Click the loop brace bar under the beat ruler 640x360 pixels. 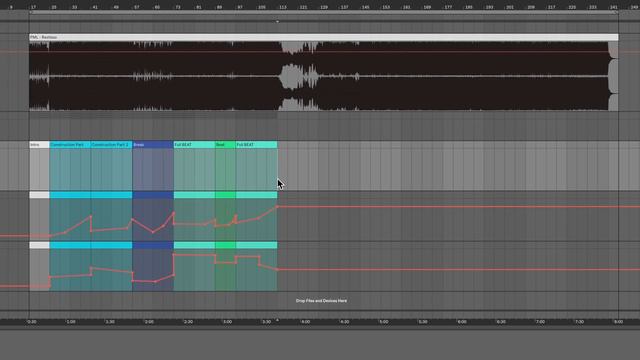tap(324, 13)
